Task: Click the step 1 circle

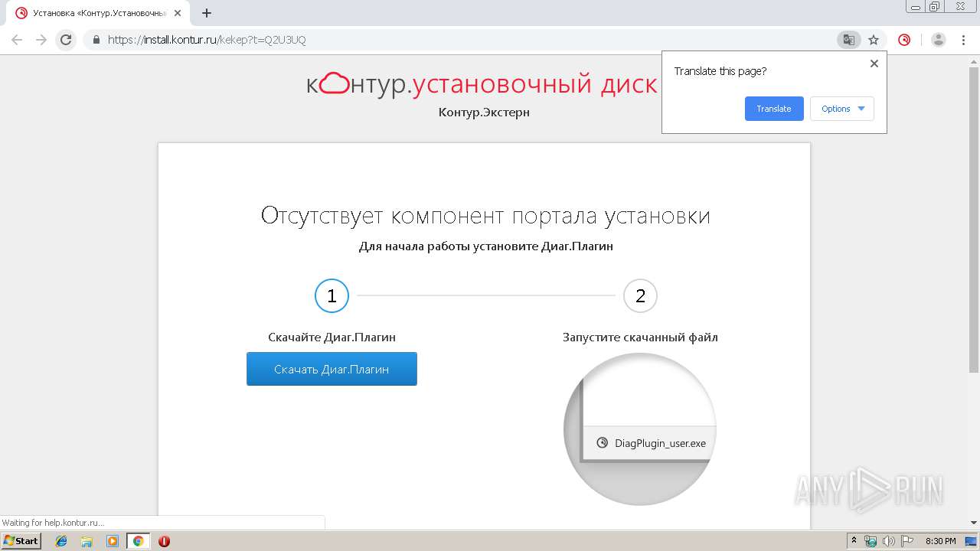Action: [332, 295]
